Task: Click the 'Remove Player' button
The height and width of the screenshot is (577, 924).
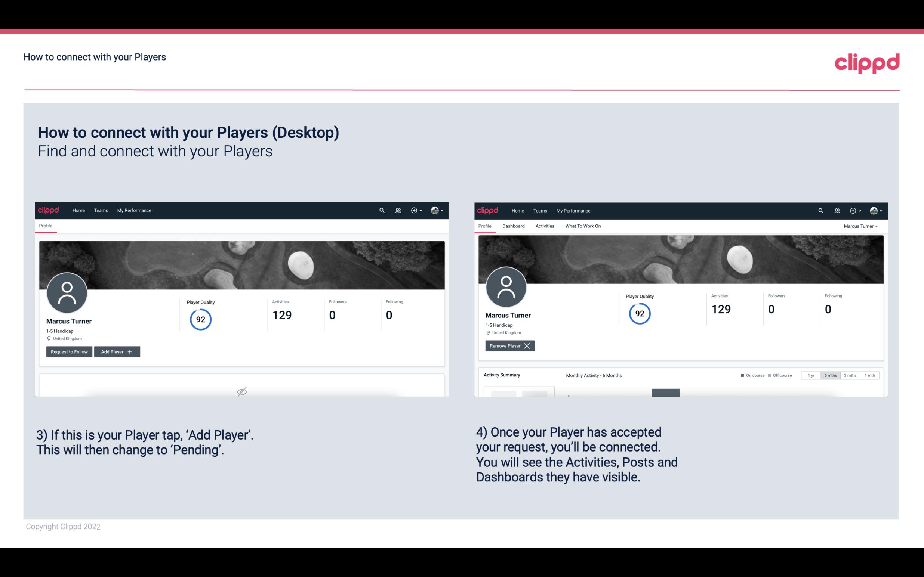Action: [509, 346]
